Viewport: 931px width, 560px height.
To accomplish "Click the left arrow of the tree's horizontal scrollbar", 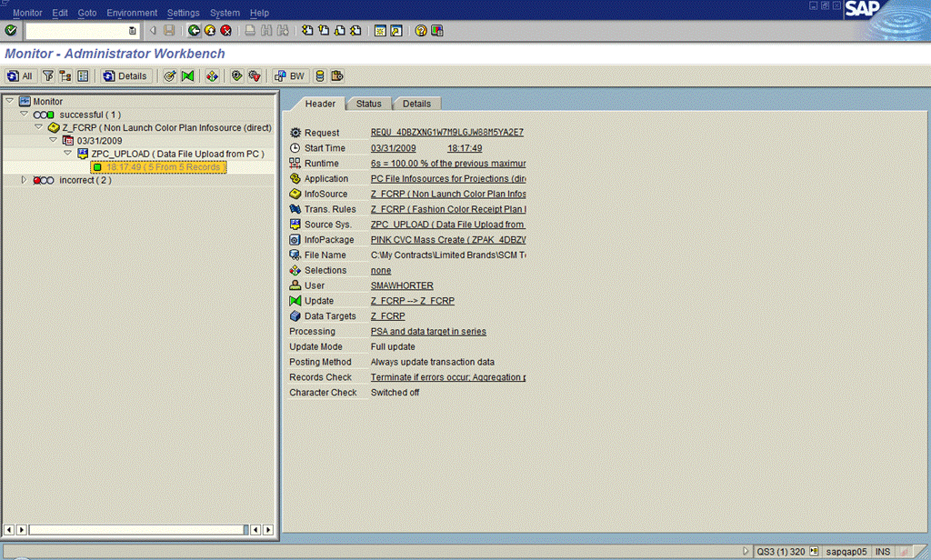I will click(x=9, y=530).
